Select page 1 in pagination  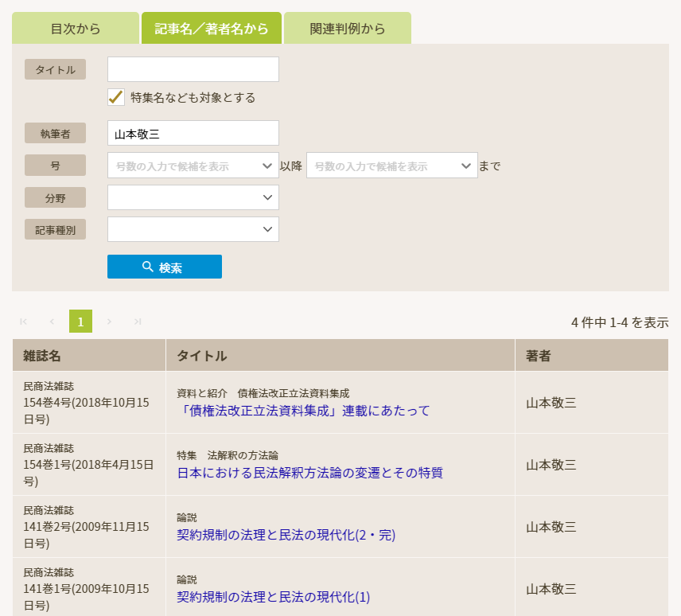(x=81, y=322)
